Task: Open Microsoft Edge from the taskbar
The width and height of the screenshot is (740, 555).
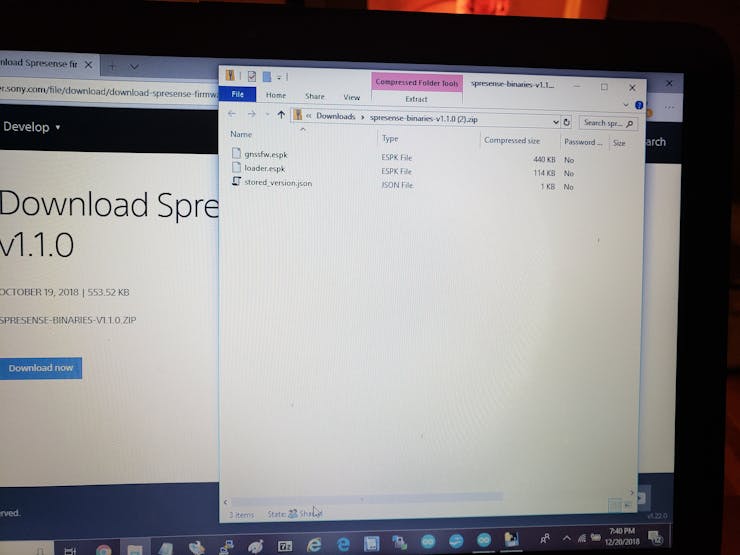Action: pos(343,544)
